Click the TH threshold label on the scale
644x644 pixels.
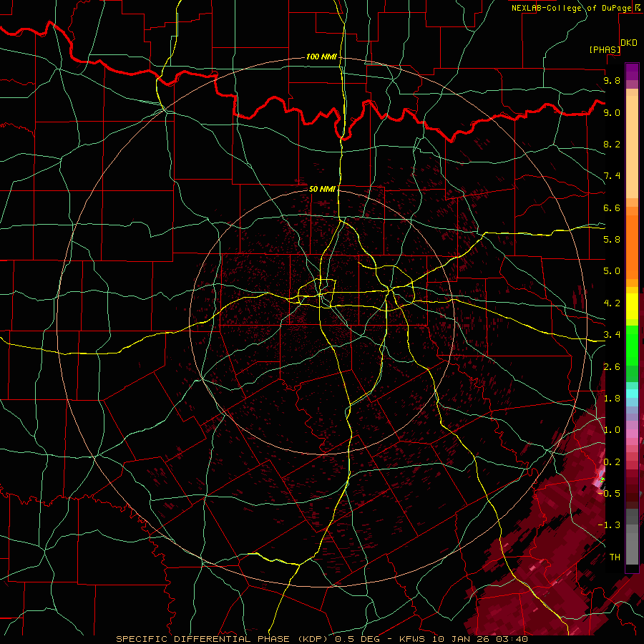615,557
